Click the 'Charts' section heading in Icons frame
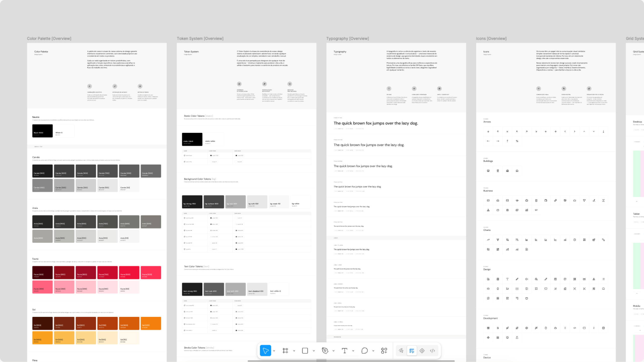Screen dimensions: 644x362 [x=487, y=230]
